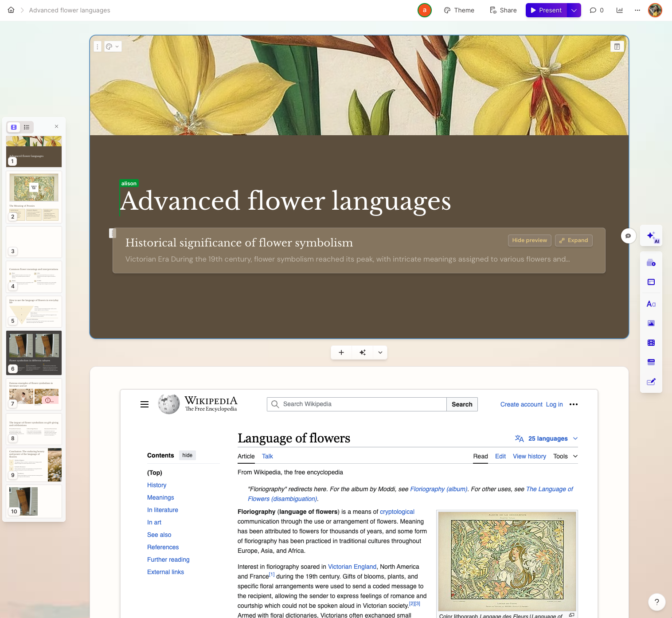Open embed apps icon in sidebar

coord(651,362)
